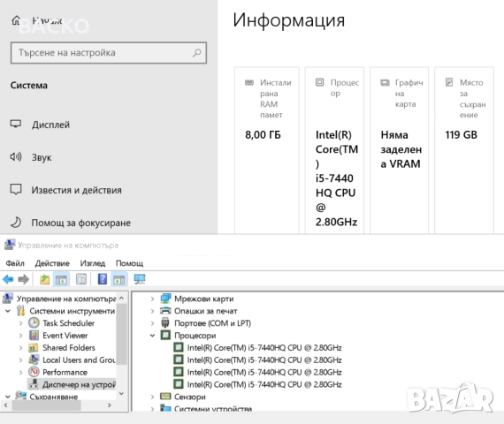
Task: Select Shared Folders in the tree
Action: [x=69, y=347]
